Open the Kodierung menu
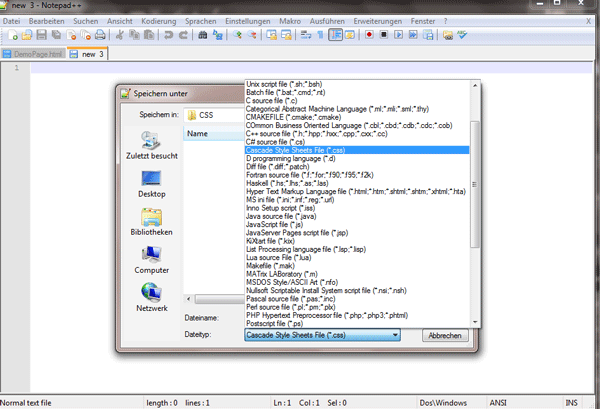The image size is (600, 409). click(159, 21)
